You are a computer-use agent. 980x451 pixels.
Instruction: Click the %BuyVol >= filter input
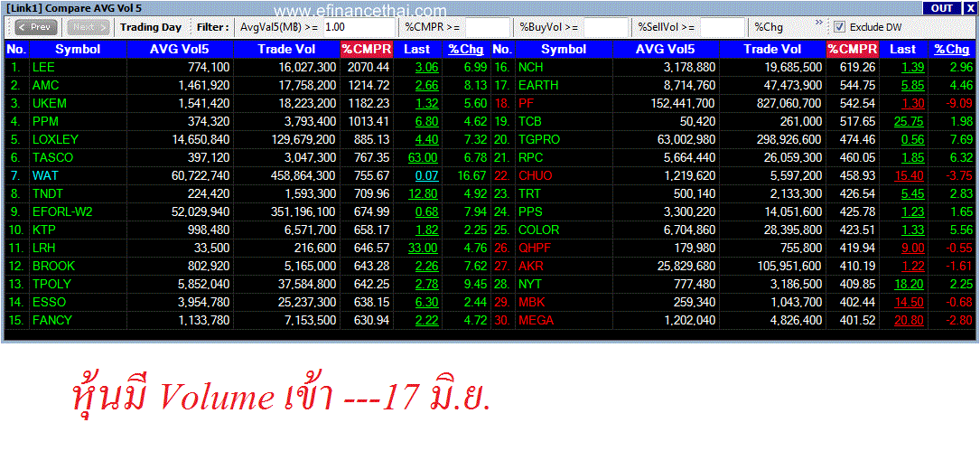606,27
